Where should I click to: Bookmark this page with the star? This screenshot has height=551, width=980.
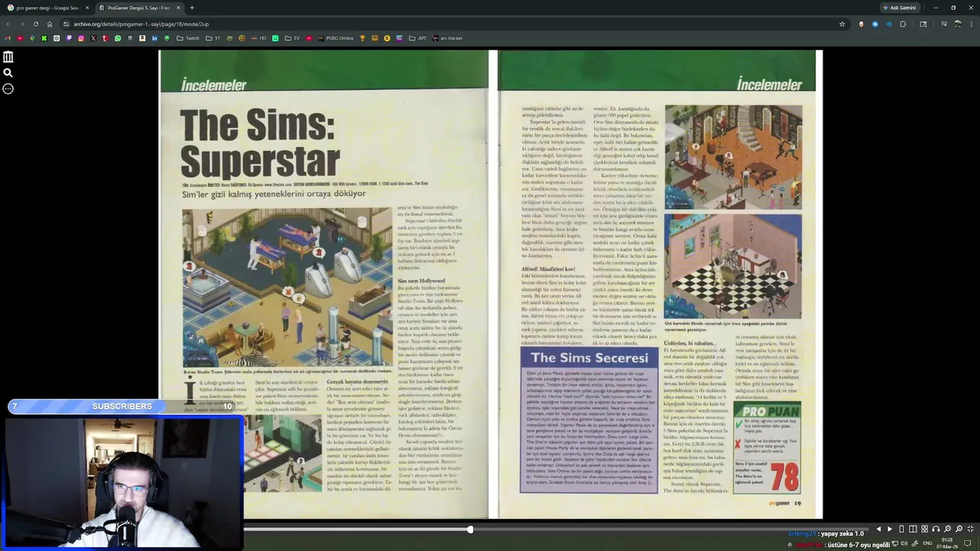(842, 24)
